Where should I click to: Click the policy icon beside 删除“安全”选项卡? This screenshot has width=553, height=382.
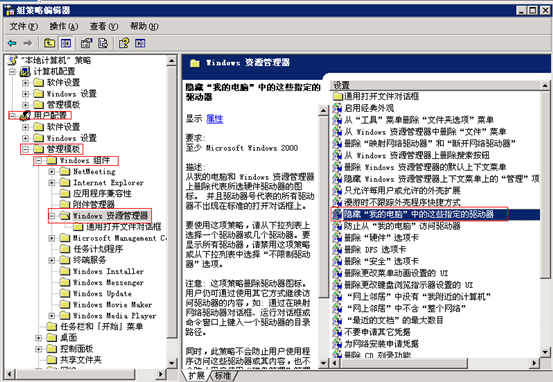[x=338, y=261]
